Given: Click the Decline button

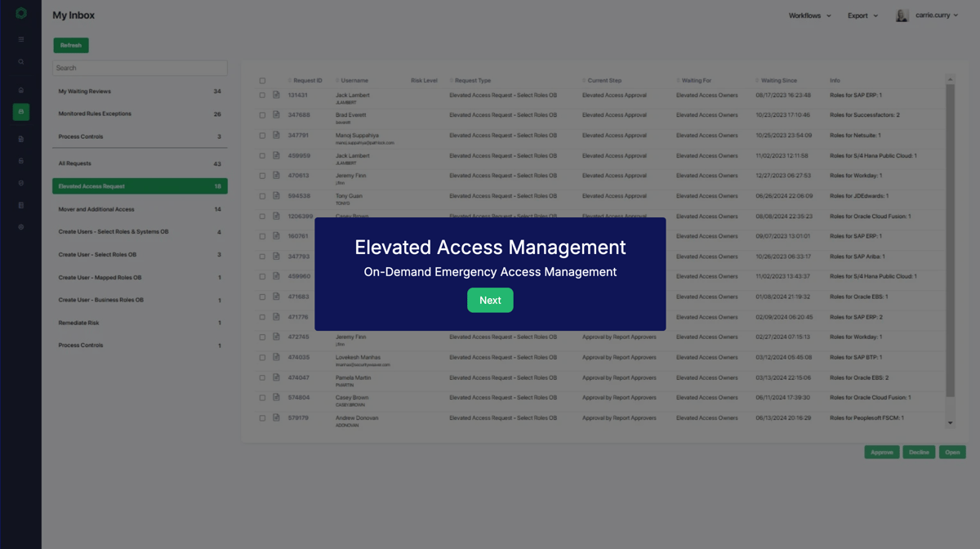Looking at the screenshot, I should [919, 452].
